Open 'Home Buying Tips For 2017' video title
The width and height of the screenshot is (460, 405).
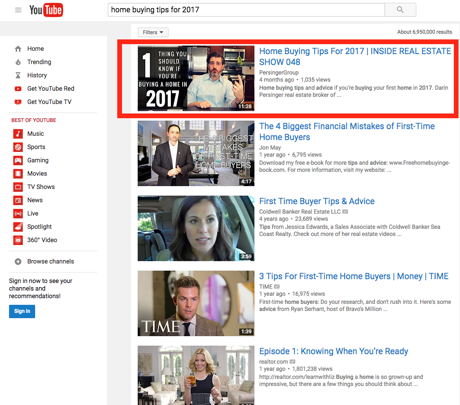355,57
